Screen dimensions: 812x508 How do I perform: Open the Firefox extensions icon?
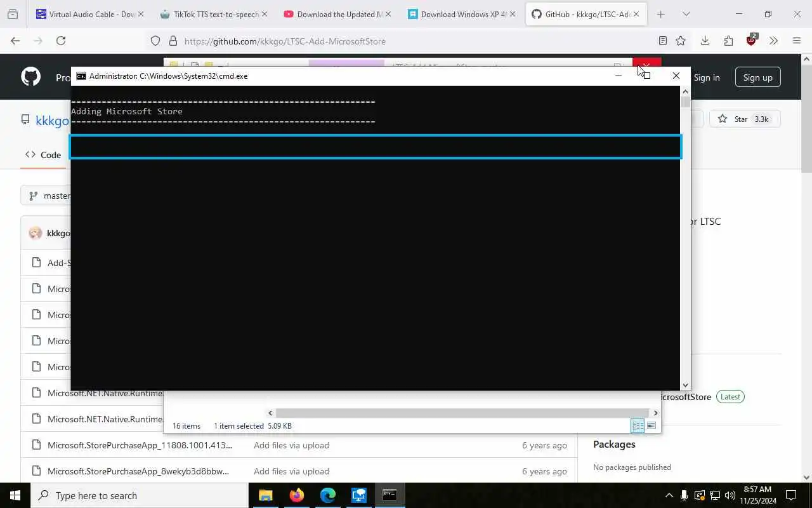tap(728, 41)
